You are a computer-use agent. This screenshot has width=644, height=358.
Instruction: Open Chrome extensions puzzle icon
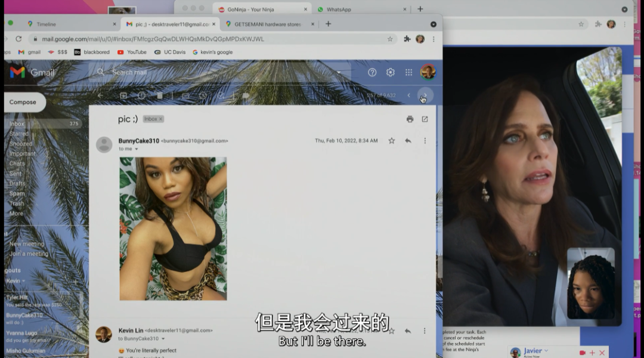click(x=407, y=39)
